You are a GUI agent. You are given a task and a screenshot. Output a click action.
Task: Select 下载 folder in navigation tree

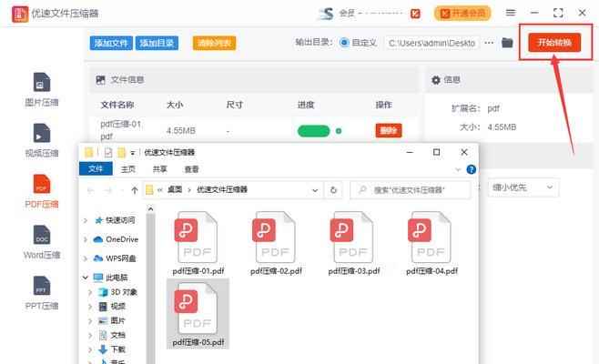(x=112, y=349)
